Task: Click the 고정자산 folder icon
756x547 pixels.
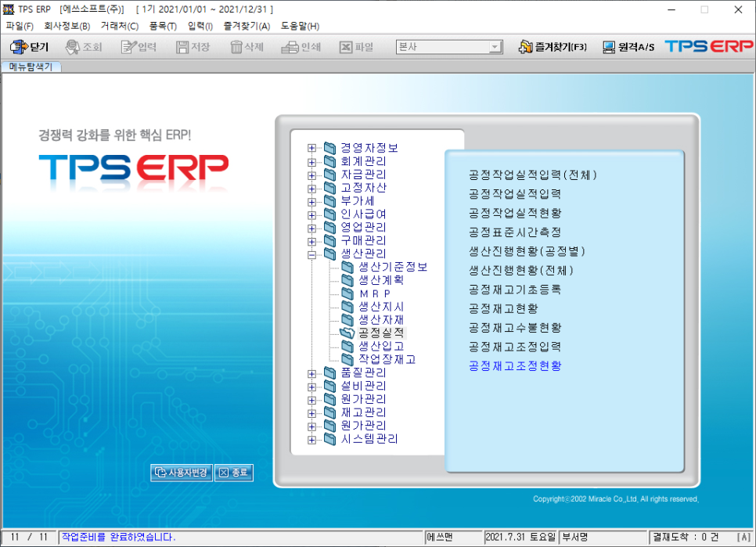Action: point(329,188)
